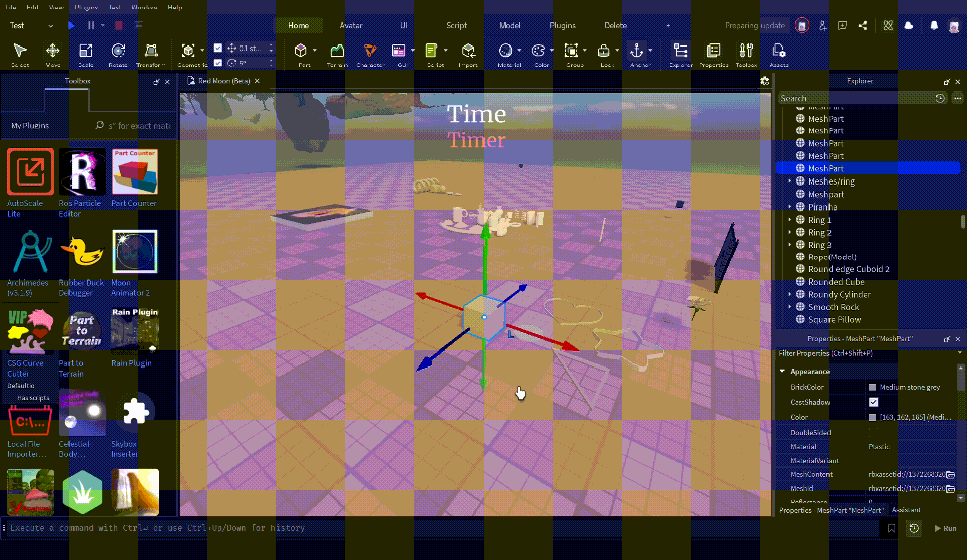Image resolution: width=967 pixels, height=560 pixels.
Task: Enable the DoubleSided checkbox
Action: click(874, 433)
